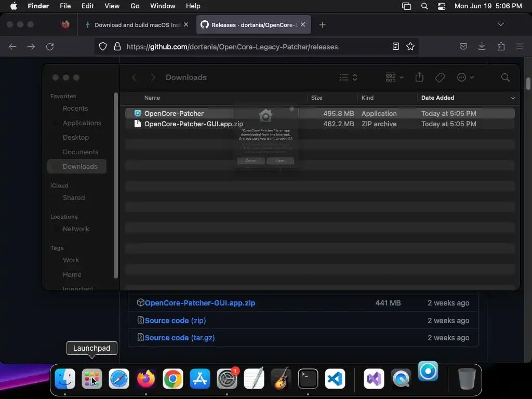Image resolution: width=532 pixels, height=399 pixels.
Task: Open Terminal from the Dock
Action: tap(308, 379)
